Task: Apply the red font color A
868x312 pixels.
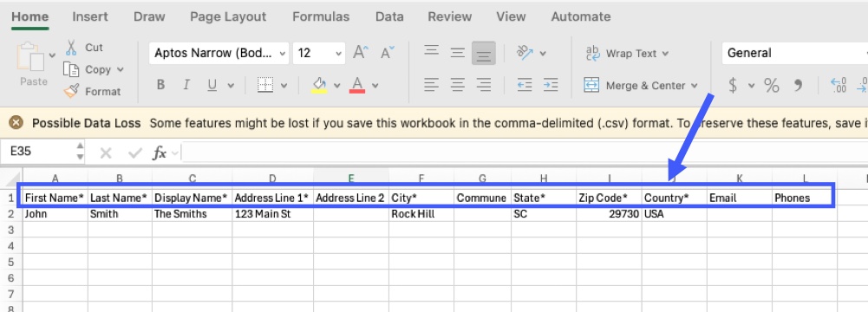Action: coord(357,85)
